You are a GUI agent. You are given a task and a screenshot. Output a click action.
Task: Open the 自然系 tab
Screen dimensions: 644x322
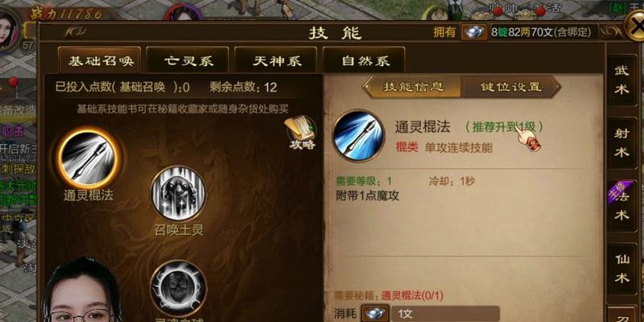364,61
